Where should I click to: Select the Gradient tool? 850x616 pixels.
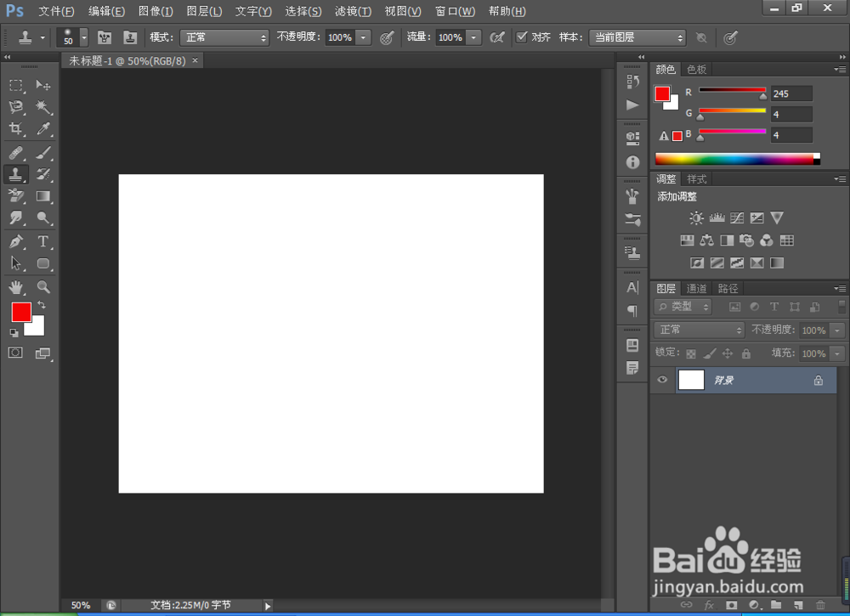click(x=42, y=196)
